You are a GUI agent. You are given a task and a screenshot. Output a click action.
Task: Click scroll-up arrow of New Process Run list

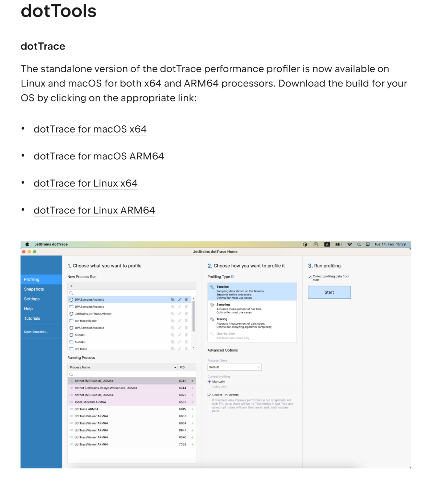point(194,298)
